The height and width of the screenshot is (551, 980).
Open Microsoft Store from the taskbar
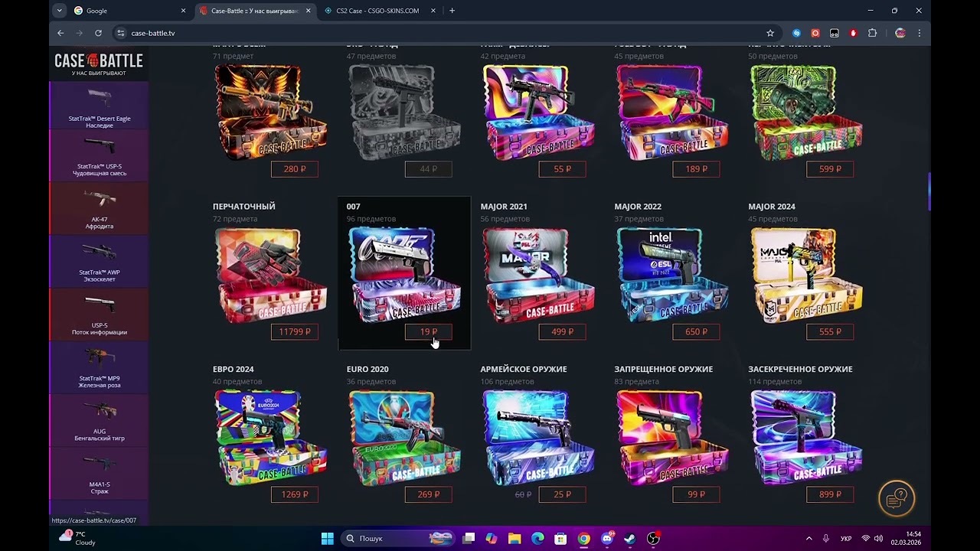tap(560, 539)
